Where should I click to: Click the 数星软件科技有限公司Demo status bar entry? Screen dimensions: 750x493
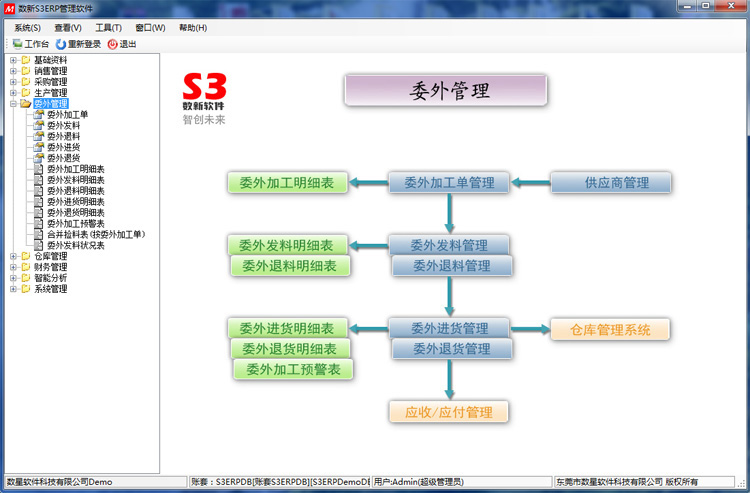pos(96,482)
